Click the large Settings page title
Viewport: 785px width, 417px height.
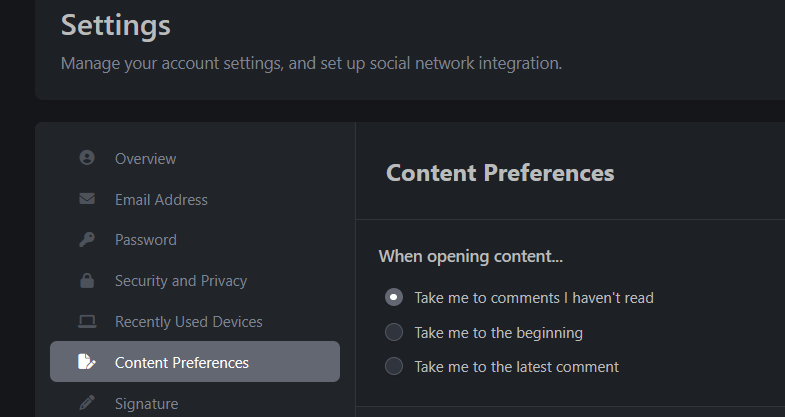pos(116,25)
